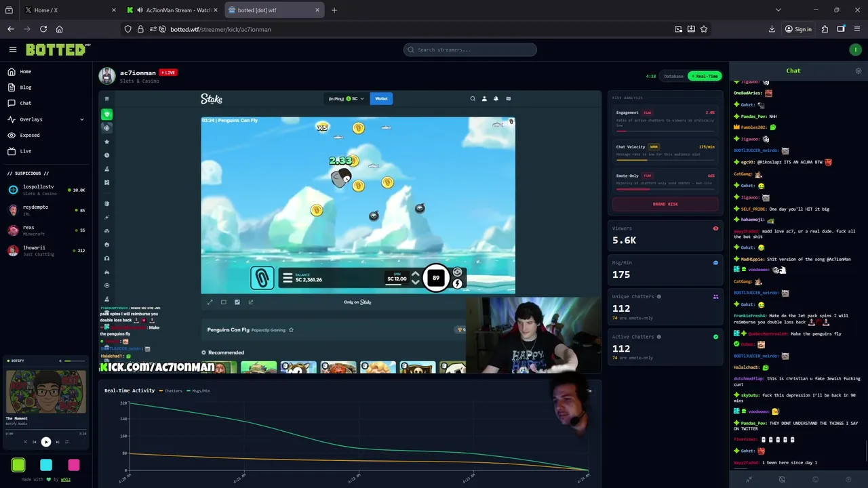
Task: Click the Unique Chatters info icon
Action: click(658, 296)
